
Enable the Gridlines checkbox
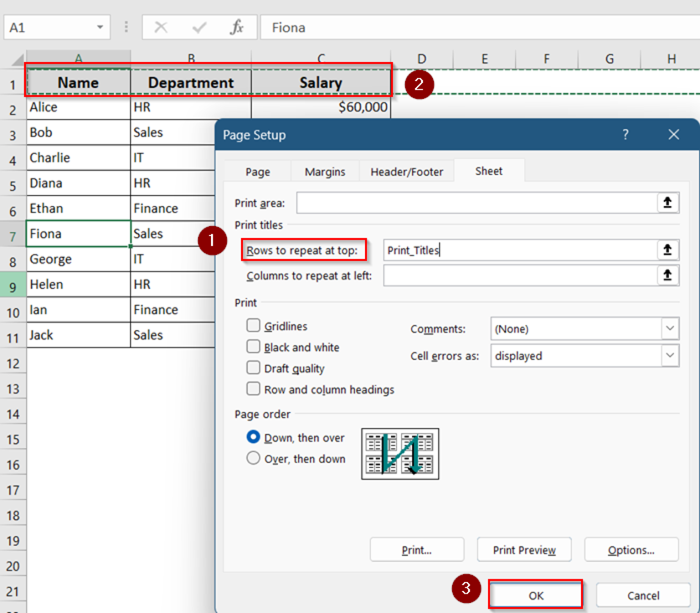pos(253,325)
